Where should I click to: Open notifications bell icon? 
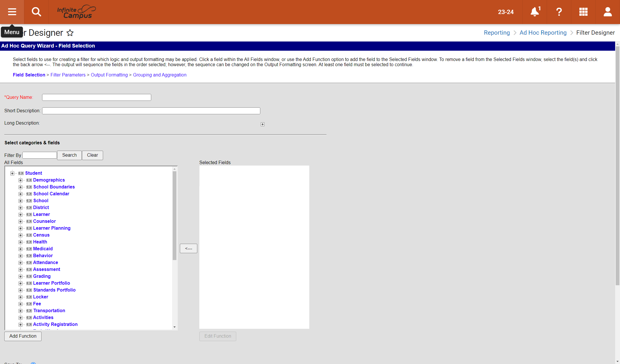click(535, 12)
